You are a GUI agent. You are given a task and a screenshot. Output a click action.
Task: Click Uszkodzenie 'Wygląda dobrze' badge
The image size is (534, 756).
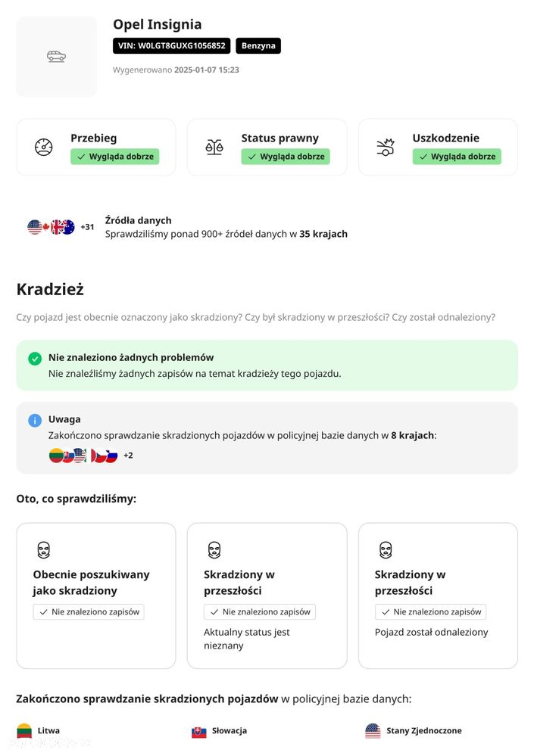click(x=457, y=157)
